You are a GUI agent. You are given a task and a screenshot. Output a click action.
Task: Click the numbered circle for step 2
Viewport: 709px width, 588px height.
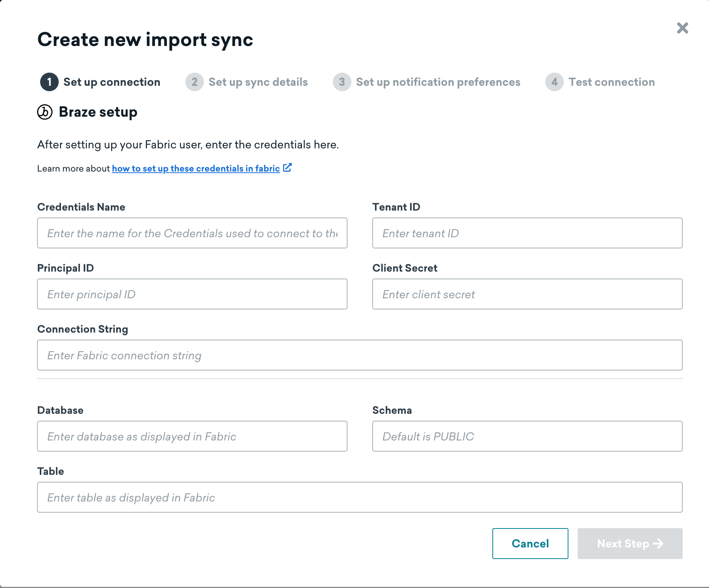(x=195, y=82)
